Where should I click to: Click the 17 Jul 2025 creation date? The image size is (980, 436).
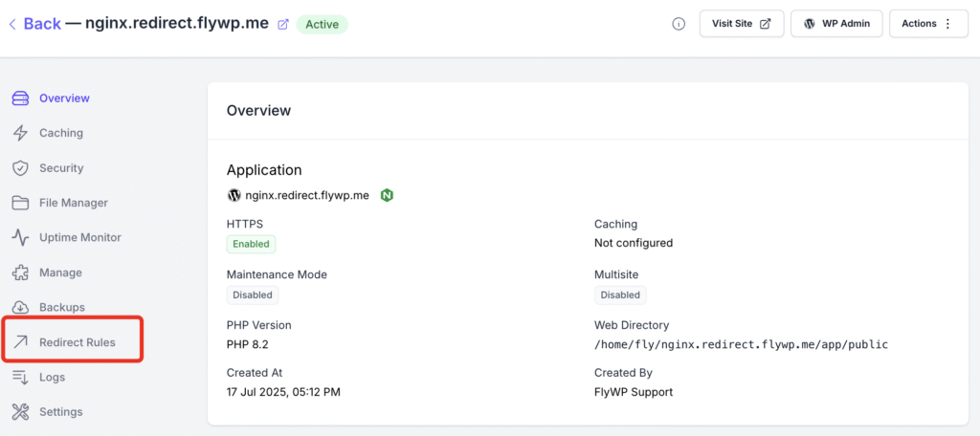(x=283, y=392)
